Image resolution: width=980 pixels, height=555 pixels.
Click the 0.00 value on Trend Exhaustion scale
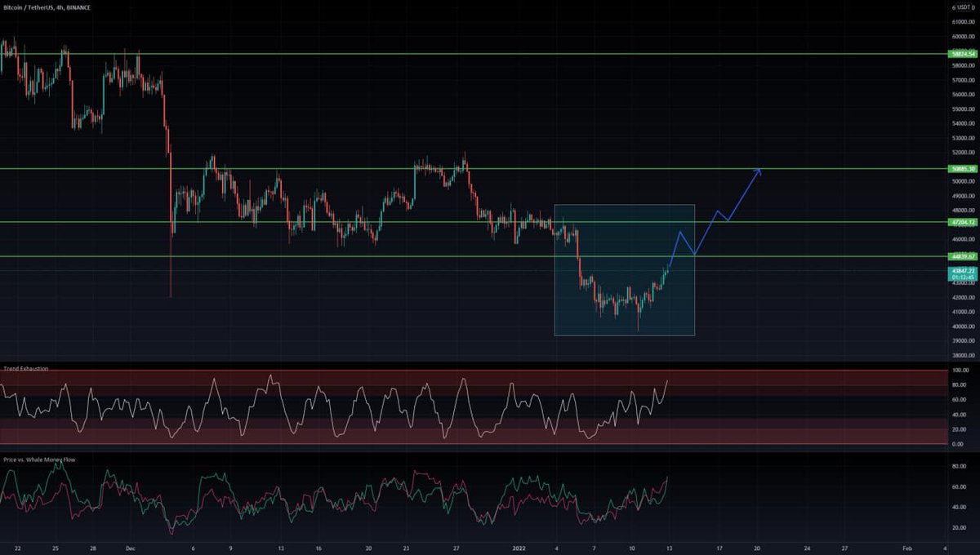tap(959, 444)
